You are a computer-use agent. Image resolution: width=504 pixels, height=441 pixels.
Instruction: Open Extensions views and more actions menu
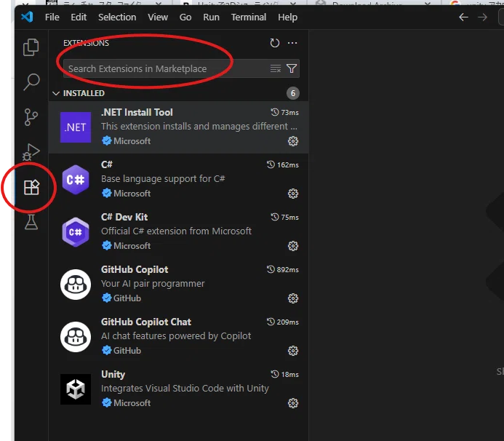pos(292,43)
